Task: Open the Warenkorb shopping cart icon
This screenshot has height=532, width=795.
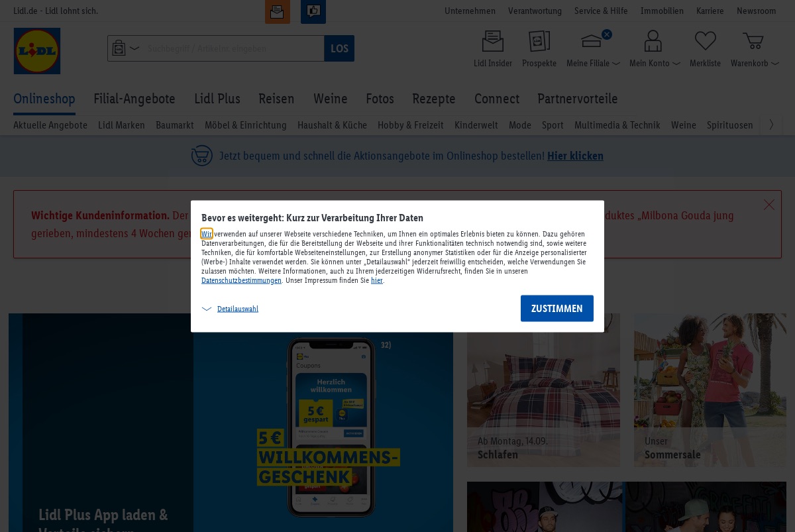Action: click(x=753, y=41)
